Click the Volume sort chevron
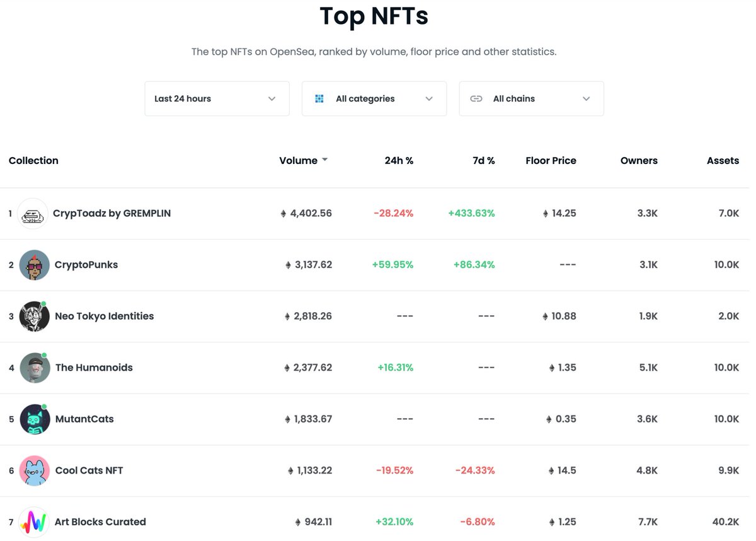This screenshot has height=541, width=756. (325, 160)
